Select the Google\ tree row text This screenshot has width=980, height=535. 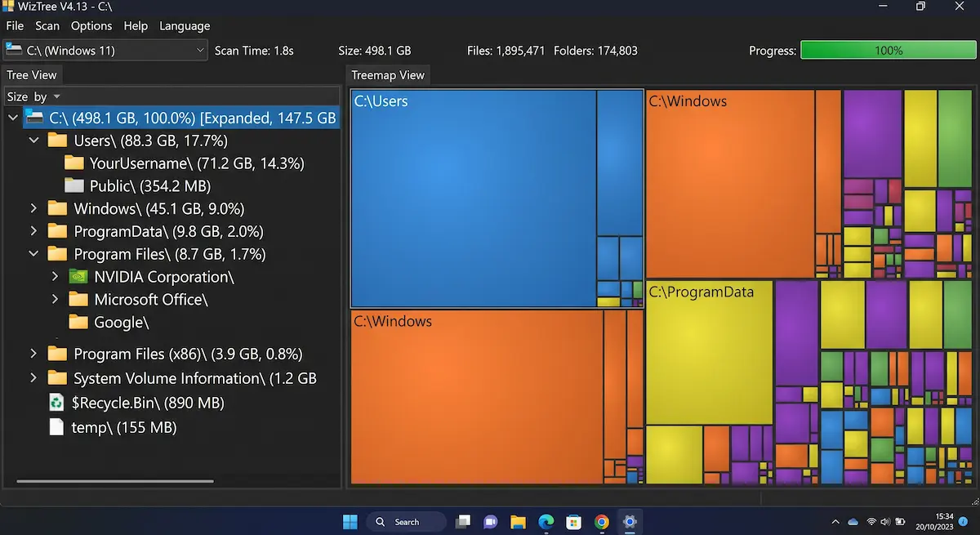[122, 323]
